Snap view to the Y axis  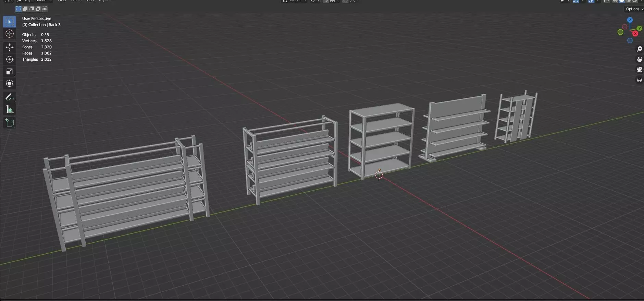pos(640,28)
